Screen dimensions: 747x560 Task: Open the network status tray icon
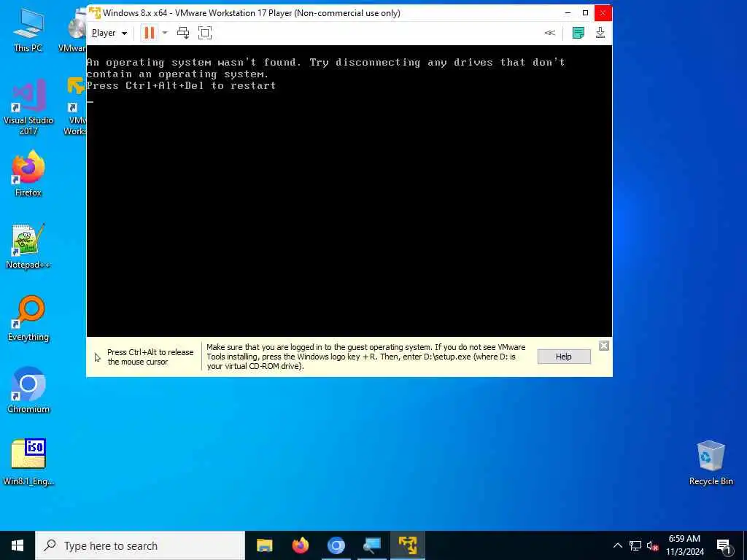coord(635,545)
